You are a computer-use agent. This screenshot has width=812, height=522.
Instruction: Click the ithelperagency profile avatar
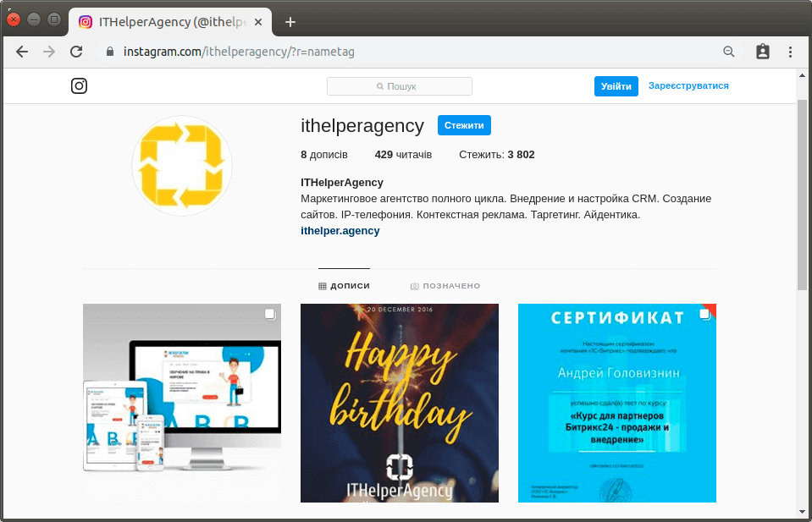point(182,166)
